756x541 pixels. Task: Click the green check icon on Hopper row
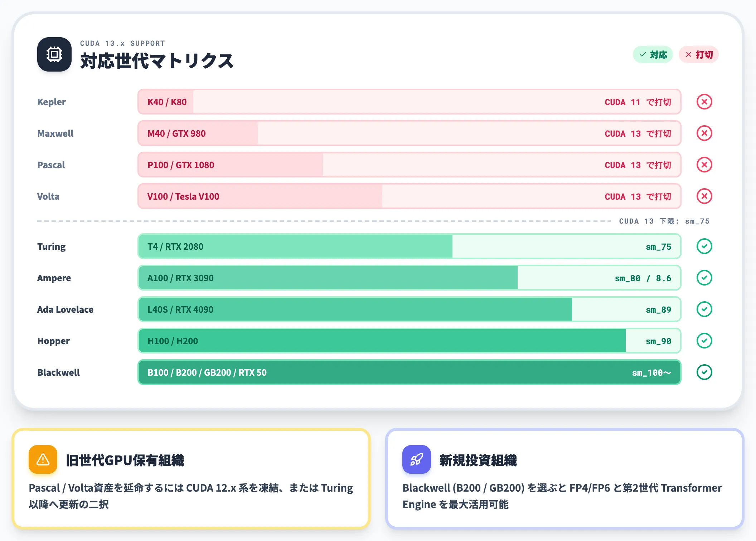pyautogui.click(x=704, y=341)
